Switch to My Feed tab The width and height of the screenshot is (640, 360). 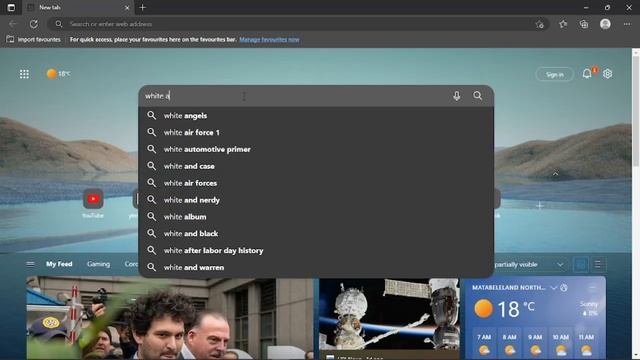[x=59, y=264]
